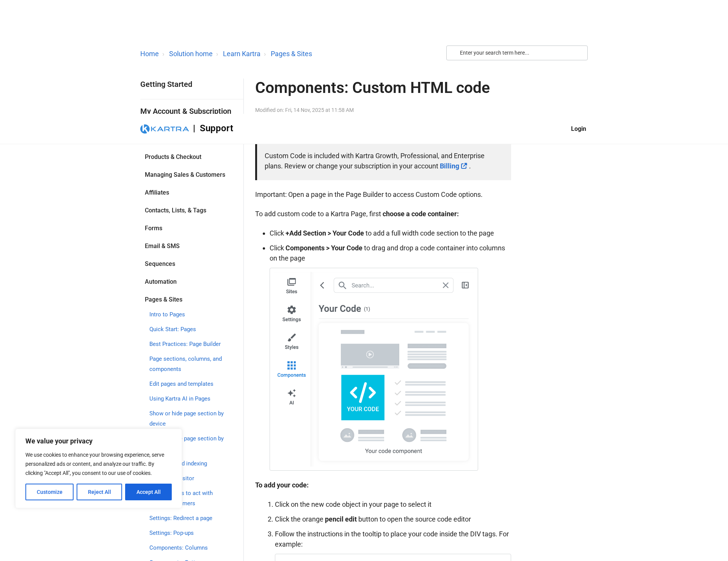728x561 pixels.
Task: Click the Kartra logo icon
Action: (145, 129)
